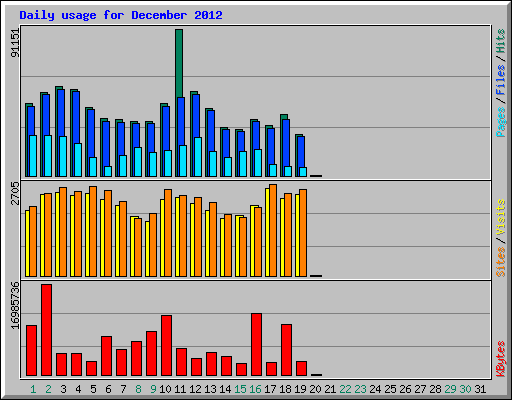Click the orange "Sites" legend label

(x=501, y=262)
